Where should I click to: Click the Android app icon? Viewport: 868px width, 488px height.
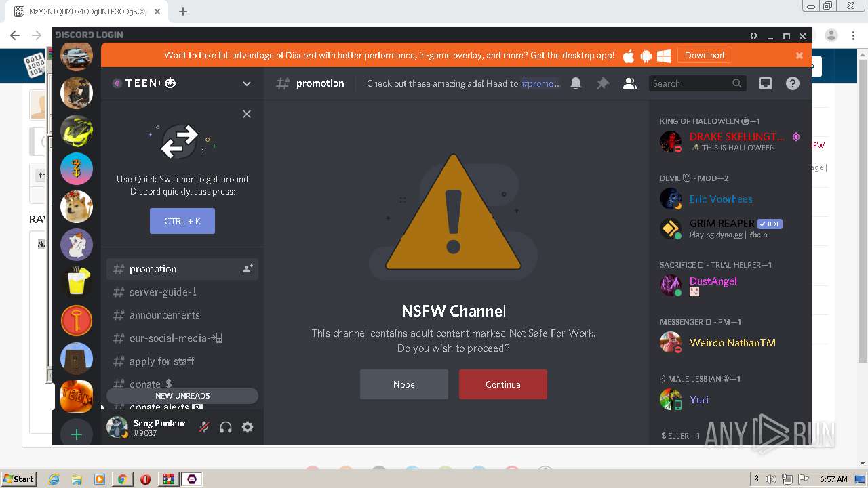(x=646, y=56)
